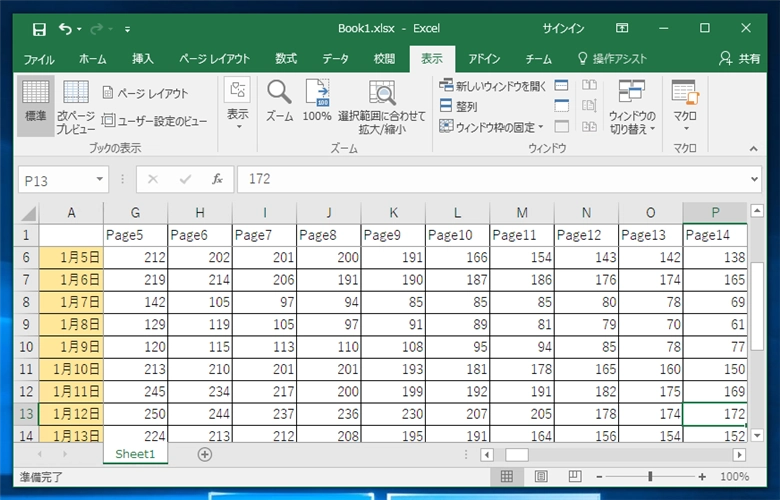Click the cell containing 250
Image resolution: width=780 pixels, height=500 pixels.
tap(135, 414)
